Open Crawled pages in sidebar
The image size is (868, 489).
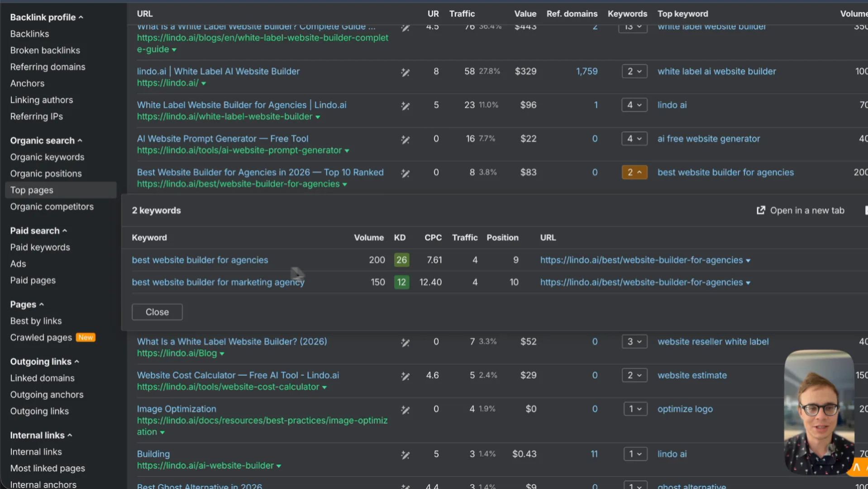tap(41, 337)
